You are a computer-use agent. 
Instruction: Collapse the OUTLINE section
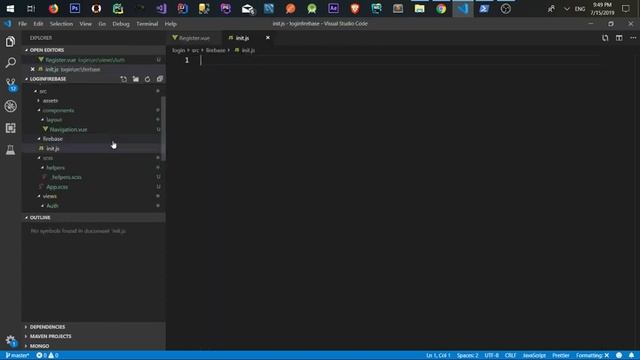coord(40,218)
